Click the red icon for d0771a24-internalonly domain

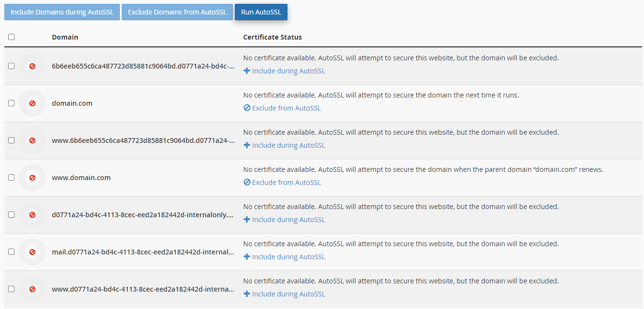pyautogui.click(x=32, y=214)
